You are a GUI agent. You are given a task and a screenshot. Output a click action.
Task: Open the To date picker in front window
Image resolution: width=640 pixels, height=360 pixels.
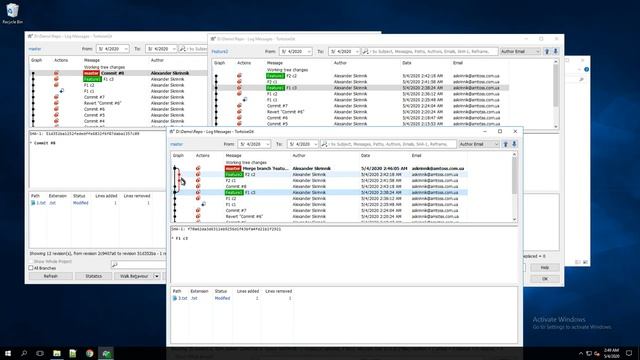point(315,144)
